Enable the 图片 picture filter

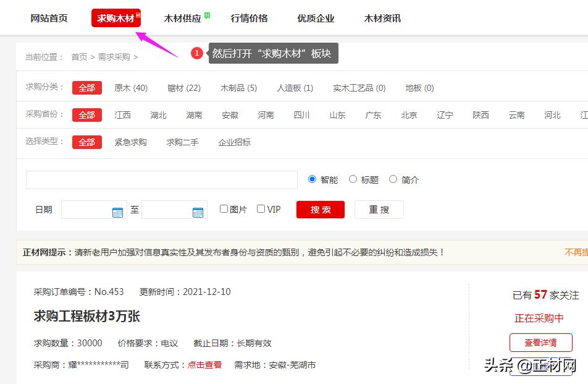pos(224,209)
